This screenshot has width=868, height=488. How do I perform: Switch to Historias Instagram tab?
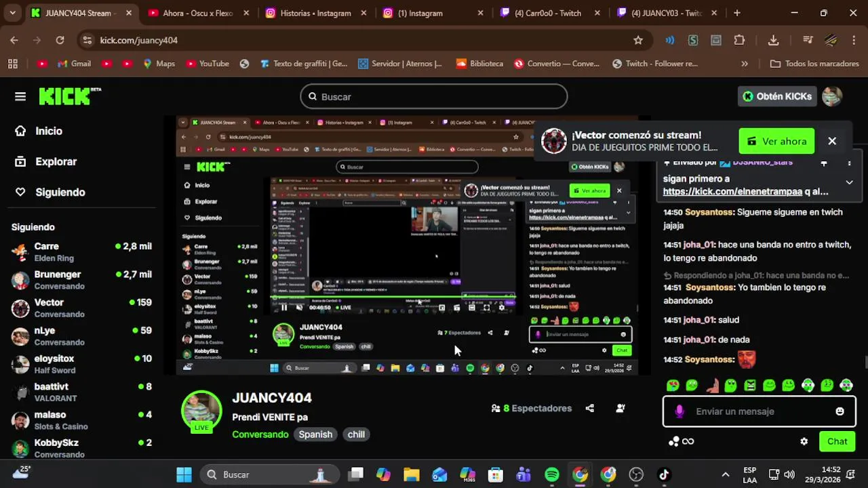pos(316,13)
